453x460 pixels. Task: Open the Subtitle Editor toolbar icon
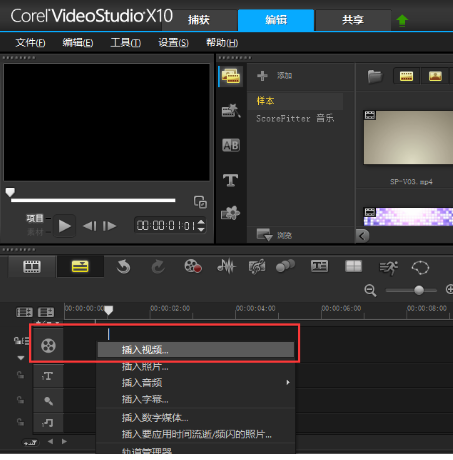pyautogui.click(x=319, y=266)
